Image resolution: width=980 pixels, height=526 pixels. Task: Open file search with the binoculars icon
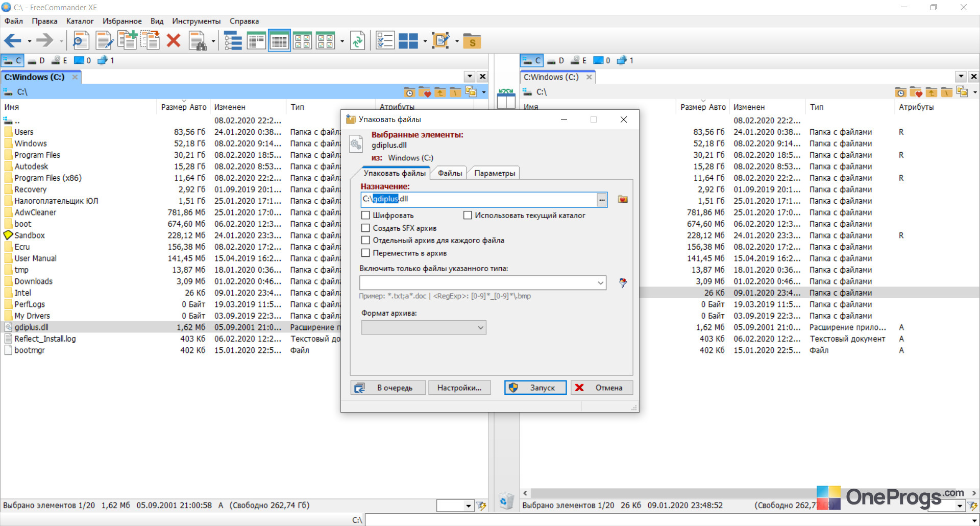pyautogui.click(x=198, y=40)
